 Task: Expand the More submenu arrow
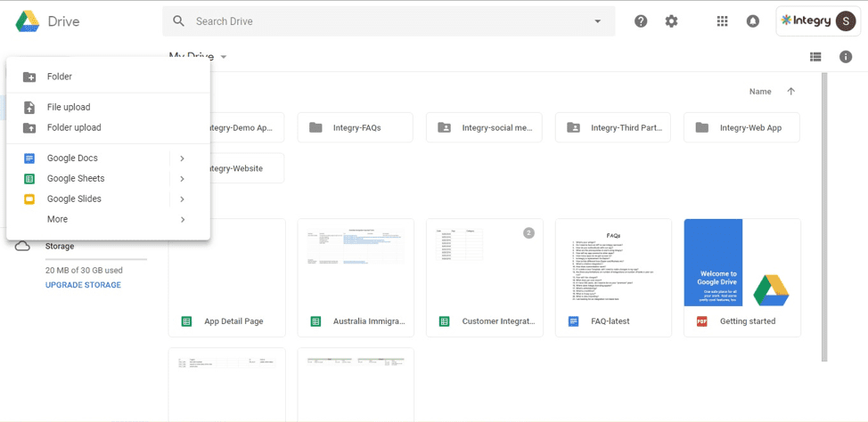tap(182, 220)
